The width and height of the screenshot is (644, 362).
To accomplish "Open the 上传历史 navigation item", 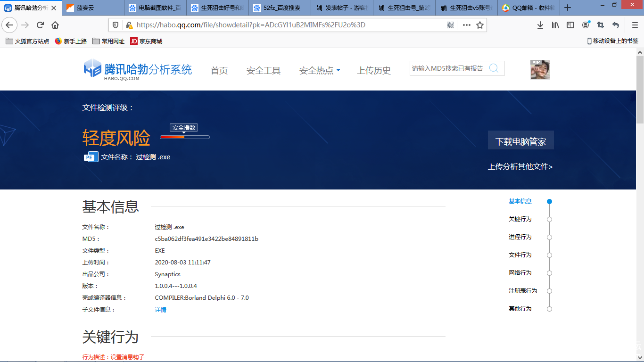I will coord(374,71).
